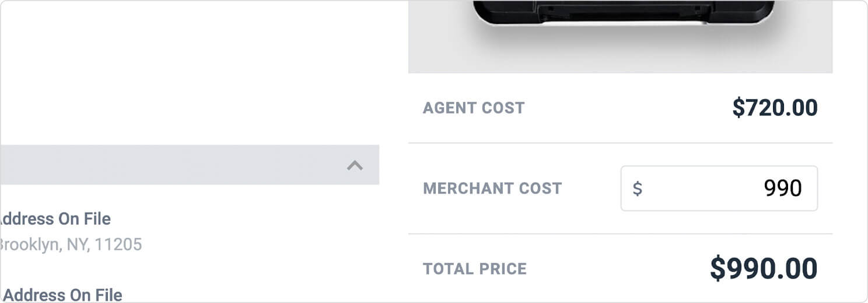Click the empty space left of 990 in the field
The height and width of the screenshot is (303, 868).
pos(703,189)
